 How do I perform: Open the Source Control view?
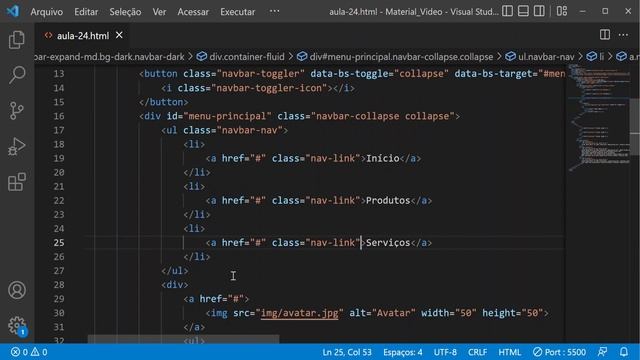[x=17, y=111]
